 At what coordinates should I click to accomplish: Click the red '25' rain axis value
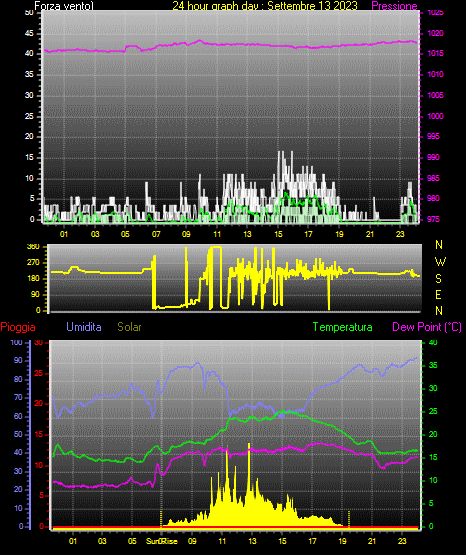[39, 373]
